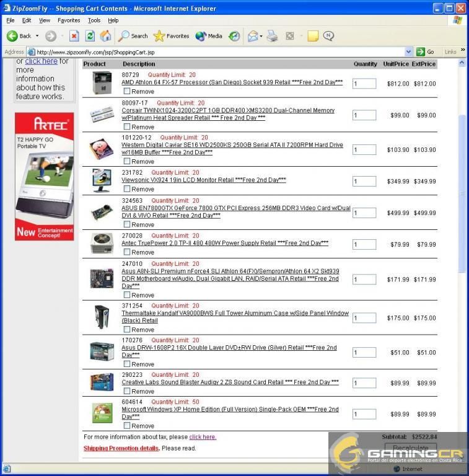Open the Back button history dropdown arrow
This screenshot has width=469, height=476.
[x=37, y=36]
